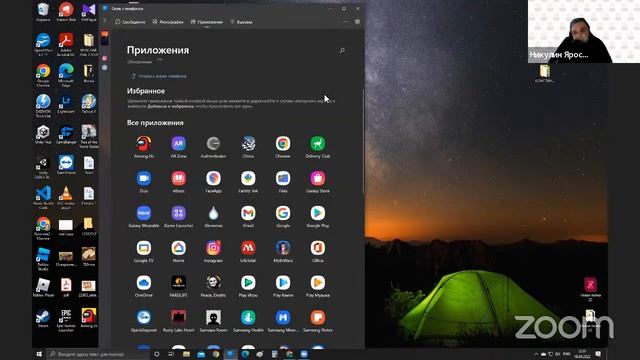640x360 pixels.
Task: Click the Windows Start button
Action: pyautogui.click(x=39, y=354)
